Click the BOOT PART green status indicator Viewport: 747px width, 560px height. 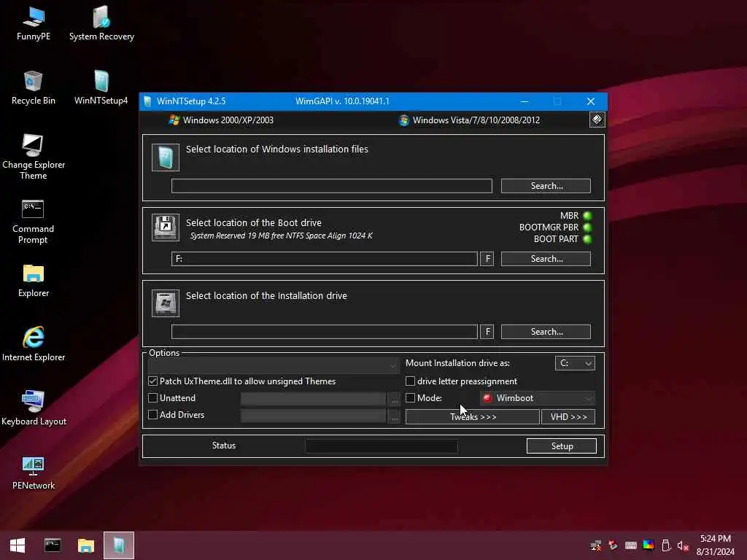click(587, 239)
